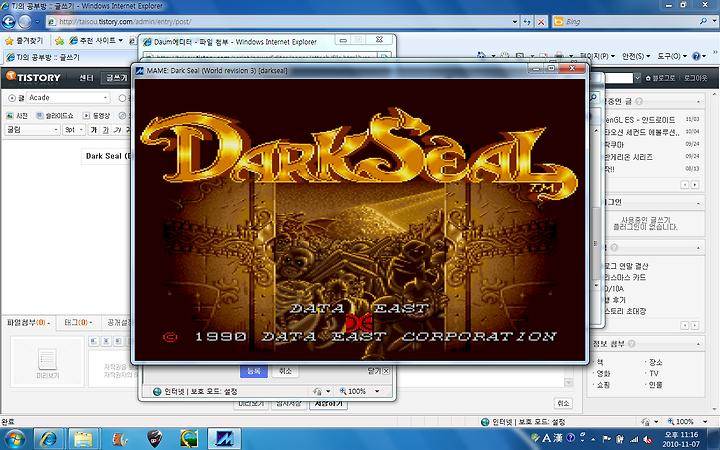The image size is (720, 450).
Task: Select the 글 radio button
Action: coord(12,98)
